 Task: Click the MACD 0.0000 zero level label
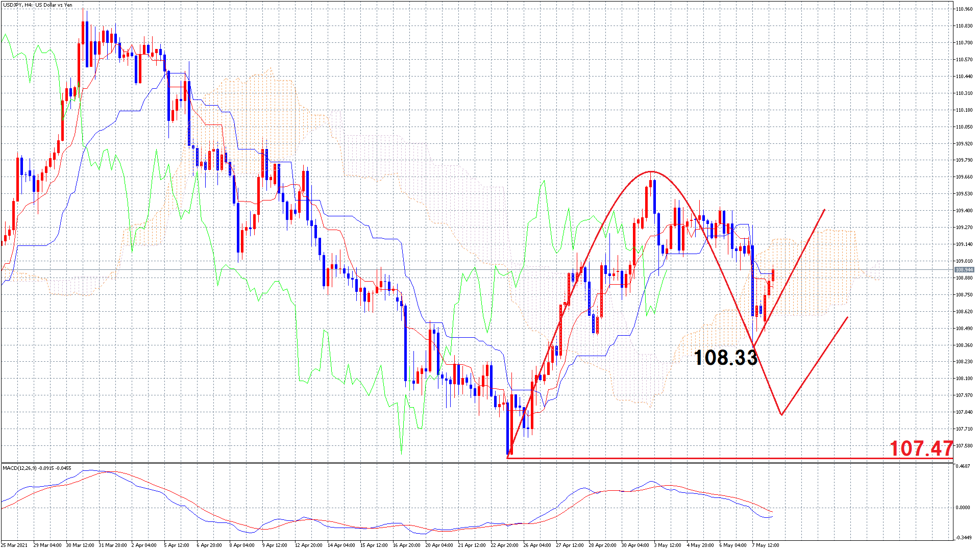tap(963, 508)
